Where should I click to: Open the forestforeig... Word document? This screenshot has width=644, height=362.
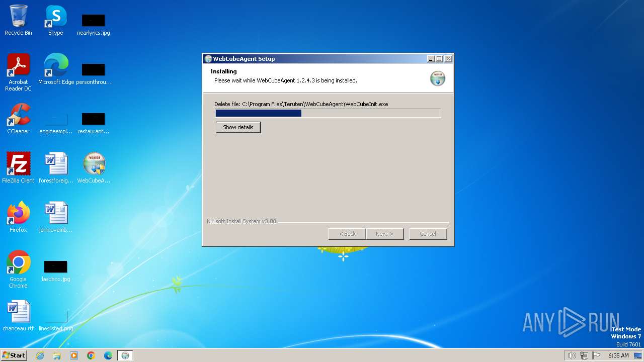pyautogui.click(x=56, y=168)
